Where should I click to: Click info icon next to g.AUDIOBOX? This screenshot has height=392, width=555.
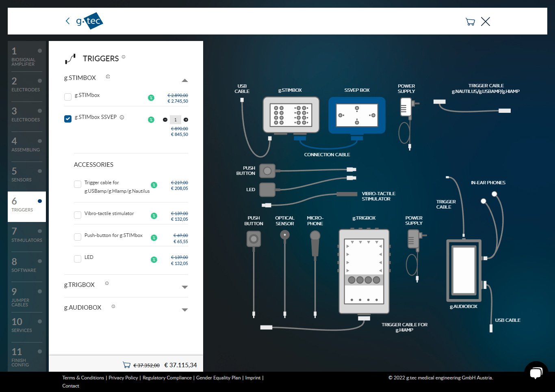click(113, 306)
